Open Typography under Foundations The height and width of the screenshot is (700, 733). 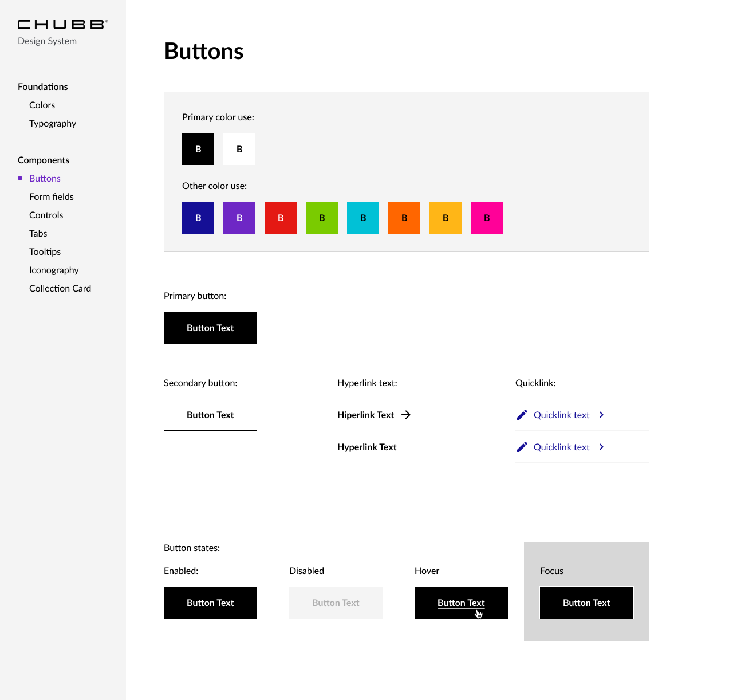[53, 123]
